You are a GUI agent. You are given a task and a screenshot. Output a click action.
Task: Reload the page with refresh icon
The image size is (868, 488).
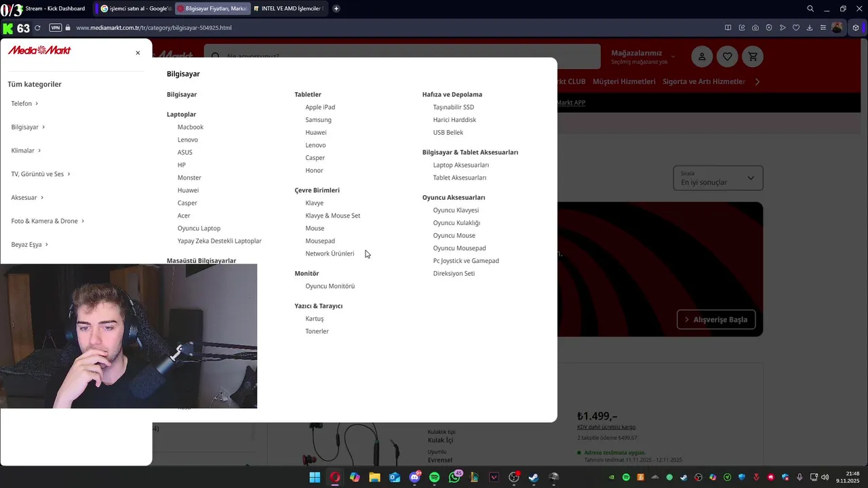[x=37, y=28]
